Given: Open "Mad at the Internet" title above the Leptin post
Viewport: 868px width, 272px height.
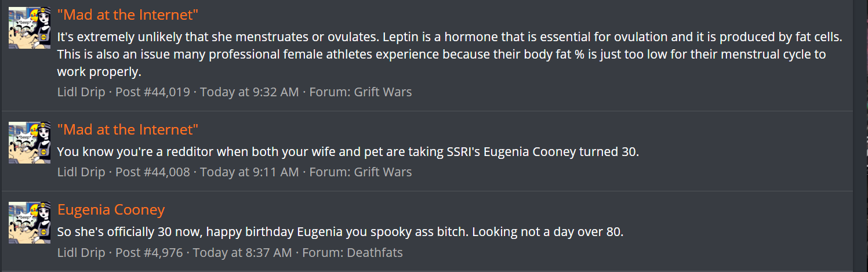Looking at the screenshot, I should coord(128,14).
